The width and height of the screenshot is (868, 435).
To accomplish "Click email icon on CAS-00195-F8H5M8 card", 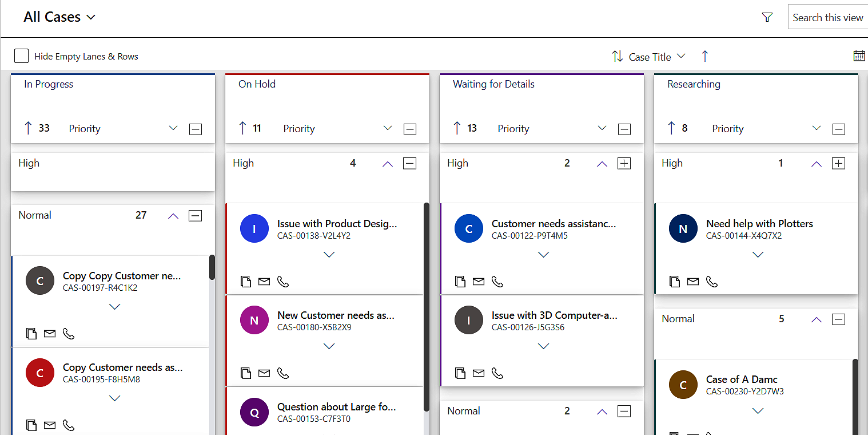I will pos(50,425).
